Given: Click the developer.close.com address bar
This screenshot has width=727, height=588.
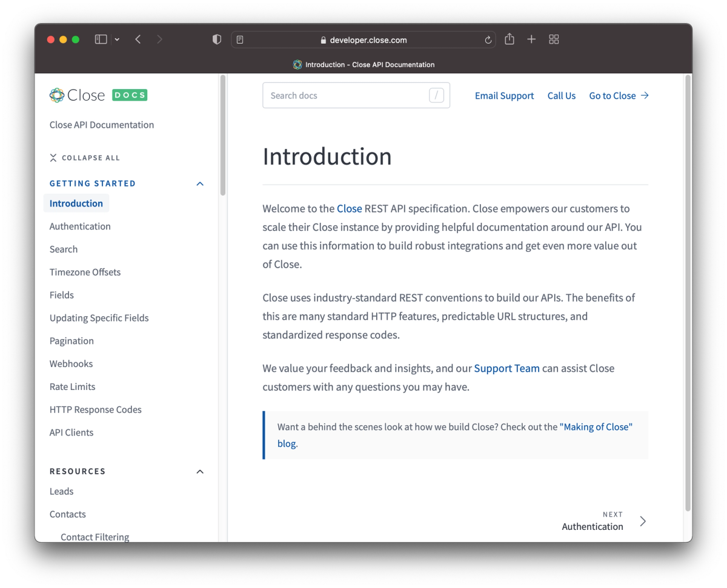Looking at the screenshot, I should [363, 40].
